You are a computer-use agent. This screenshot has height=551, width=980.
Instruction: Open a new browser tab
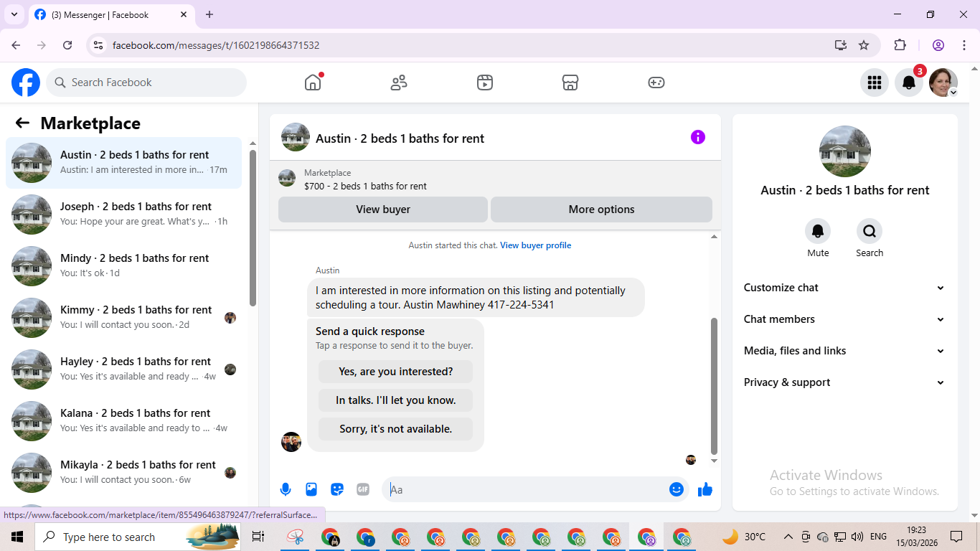209,14
